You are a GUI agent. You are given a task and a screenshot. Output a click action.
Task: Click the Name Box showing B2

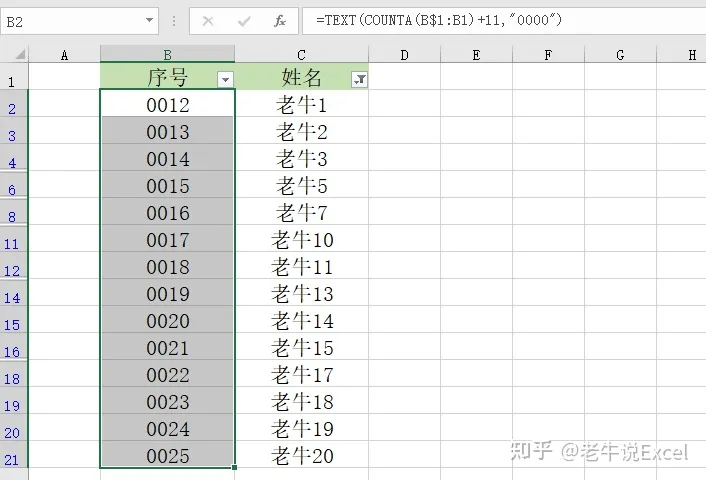(79, 21)
